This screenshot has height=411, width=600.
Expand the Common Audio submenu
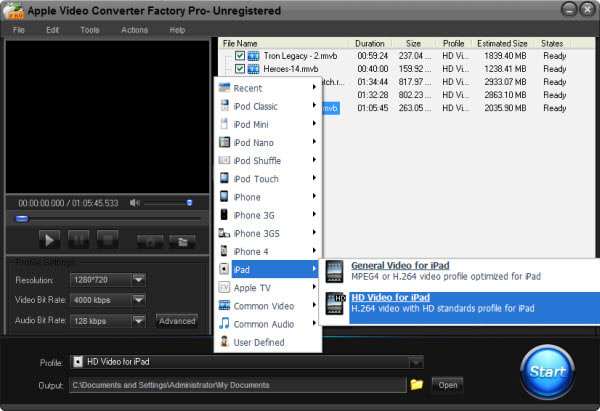click(x=314, y=323)
